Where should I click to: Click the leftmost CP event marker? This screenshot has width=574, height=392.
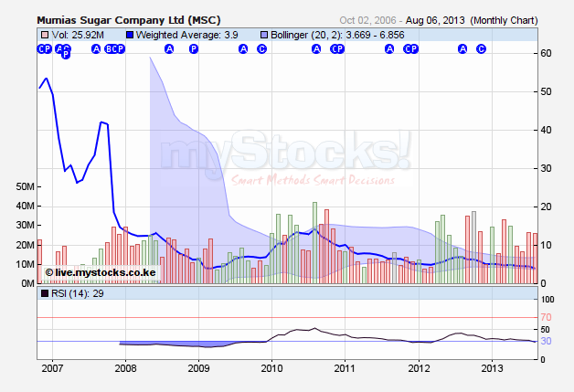point(44,48)
